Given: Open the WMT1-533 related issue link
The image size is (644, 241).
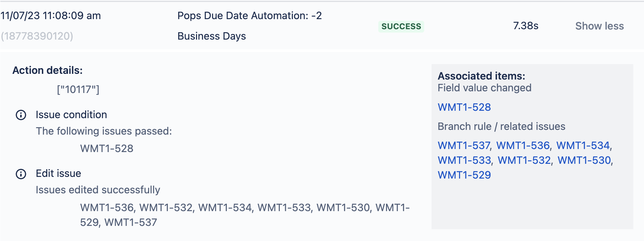Looking at the screenshot, I should click(x=464, y=160).
